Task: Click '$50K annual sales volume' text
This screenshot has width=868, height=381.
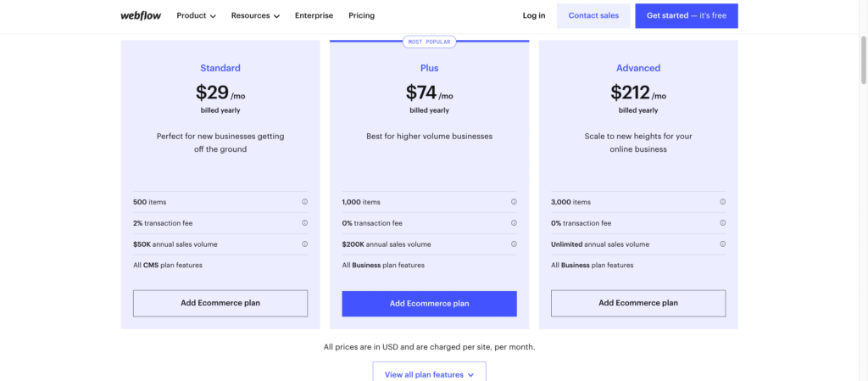Action: coord(175,244)
